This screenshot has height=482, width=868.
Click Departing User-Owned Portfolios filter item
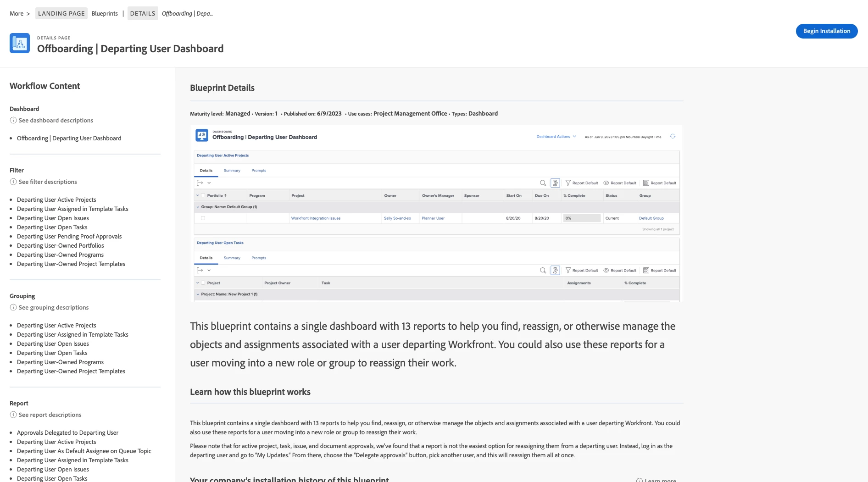click(61, 245)
